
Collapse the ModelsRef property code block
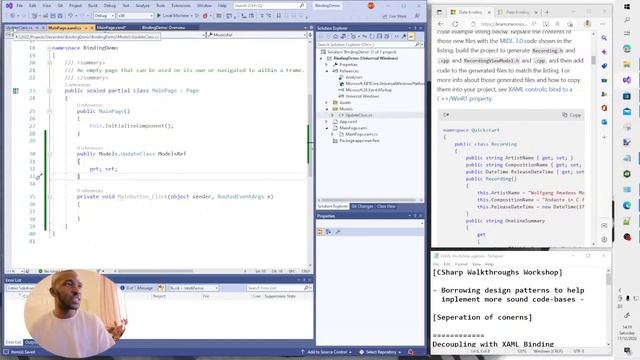pos(49,154)
